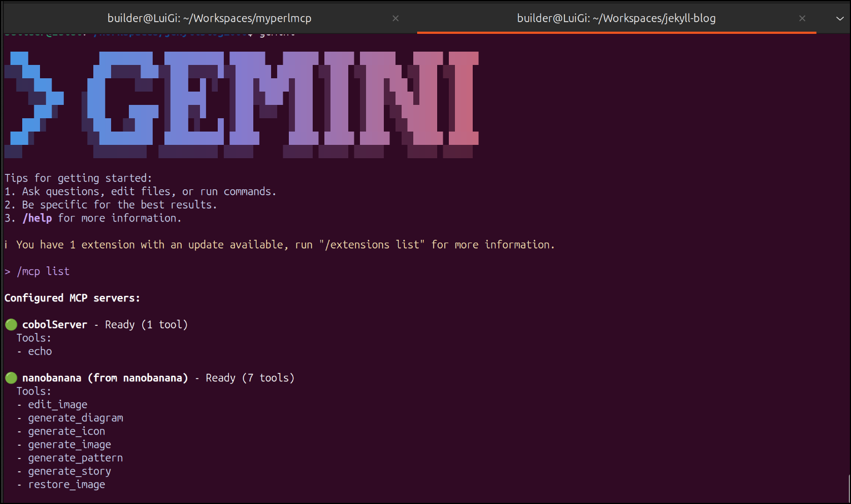The width and height of the screenshot is (851, 504).
Task: Close the myperlmcp tab
Action: [396, 18]
